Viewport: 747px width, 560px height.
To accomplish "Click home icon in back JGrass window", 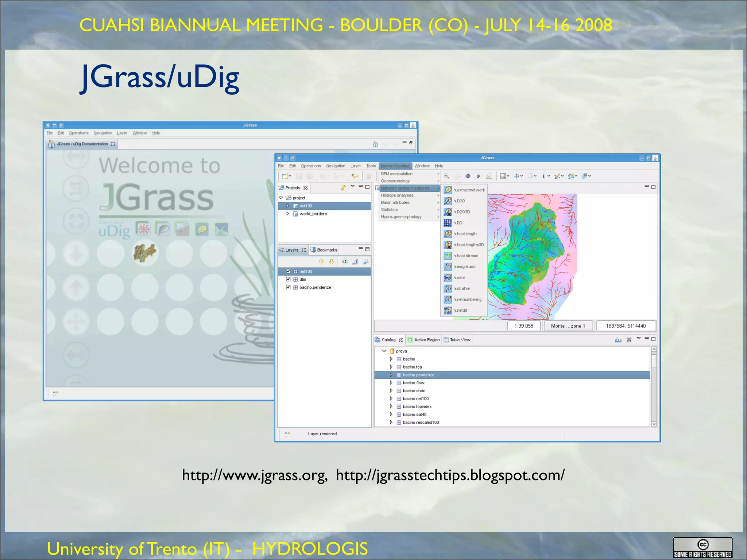I will [x=375, y=144].
